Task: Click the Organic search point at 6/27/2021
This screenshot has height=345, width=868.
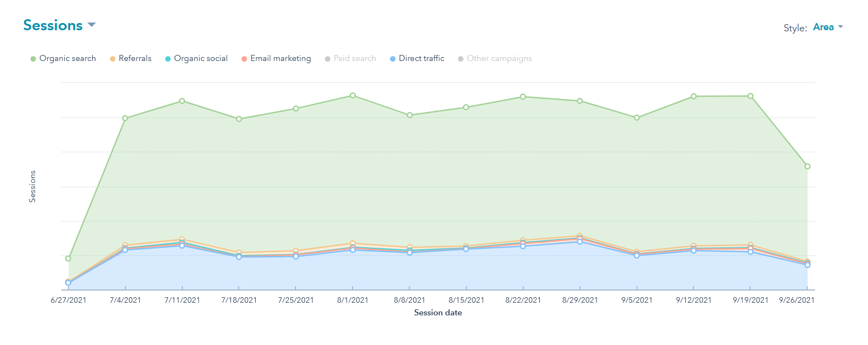Action: click(69, 258)
